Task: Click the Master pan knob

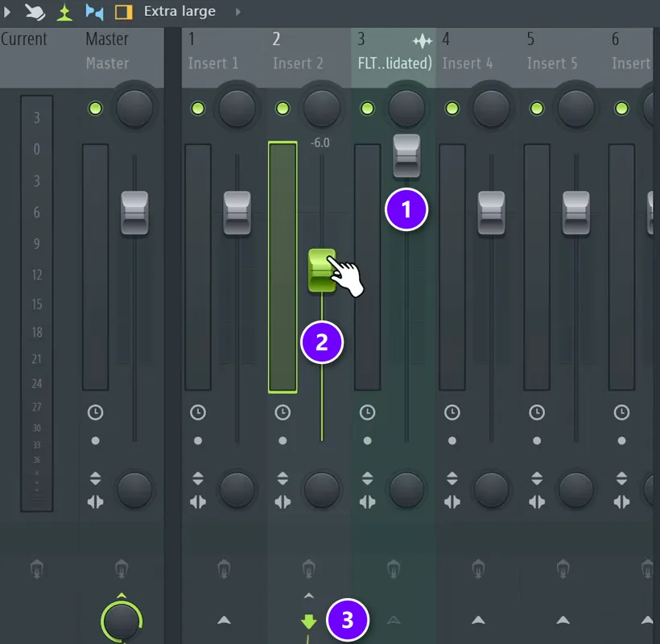Action: tap(134, 109)
